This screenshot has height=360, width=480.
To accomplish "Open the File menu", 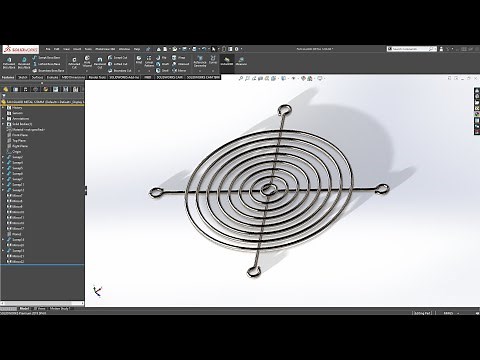I will click(x=48, y=49).
